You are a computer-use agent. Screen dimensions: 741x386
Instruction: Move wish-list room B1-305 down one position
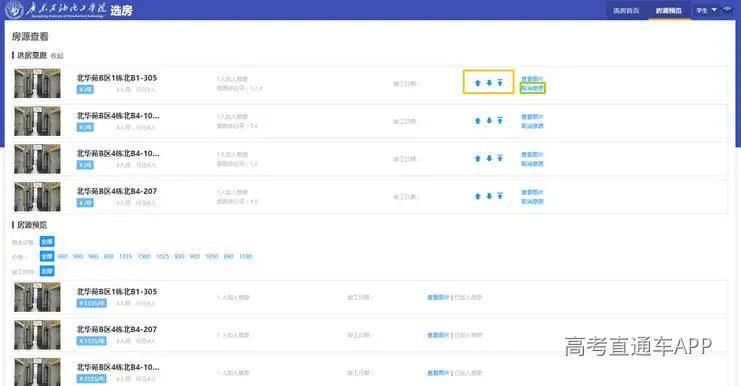489,83
